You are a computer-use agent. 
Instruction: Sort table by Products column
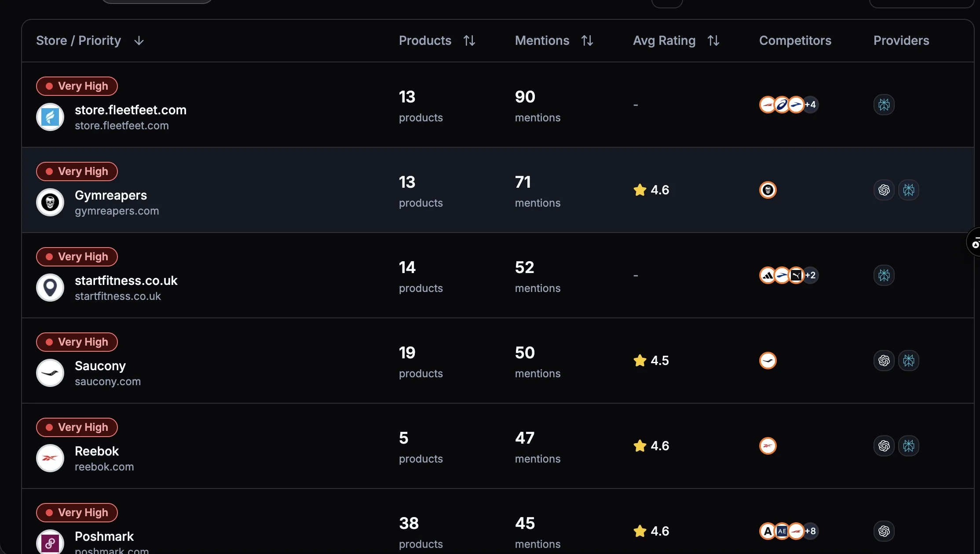tap(469, 41)
